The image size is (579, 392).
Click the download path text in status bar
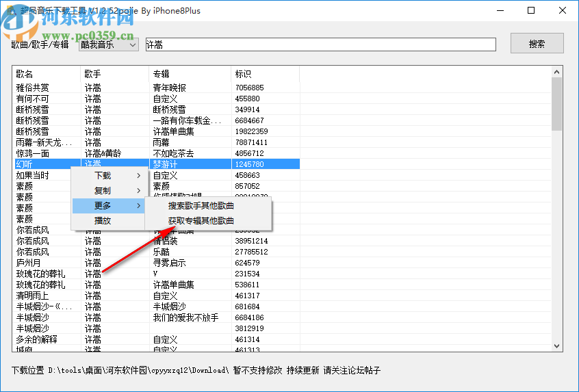pos(139,370)
